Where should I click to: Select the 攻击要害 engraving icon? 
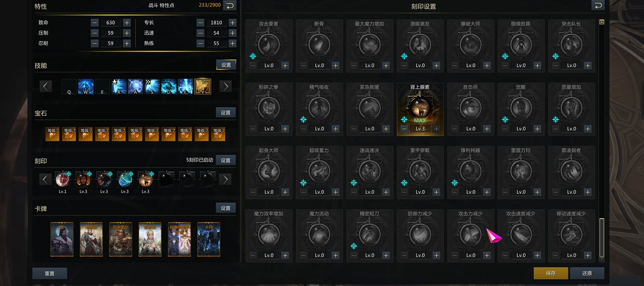[269, 44]
